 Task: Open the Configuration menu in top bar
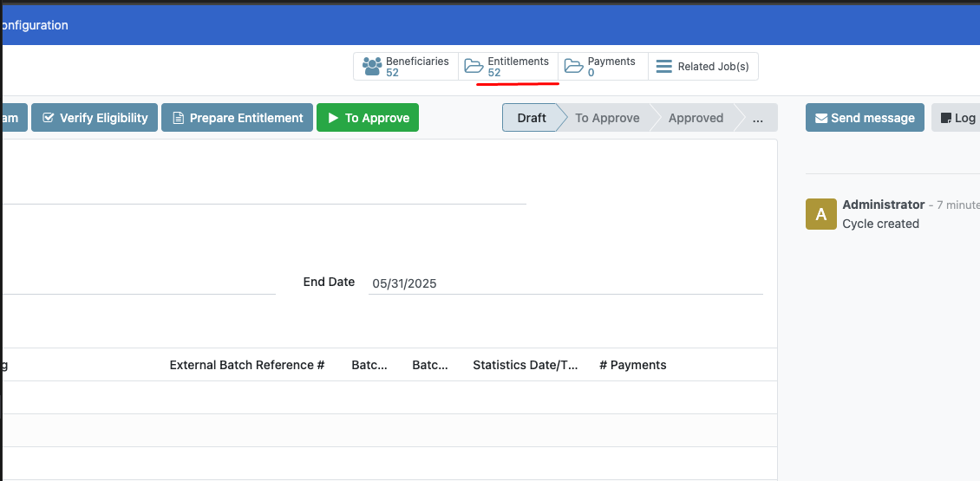[35, 25]
